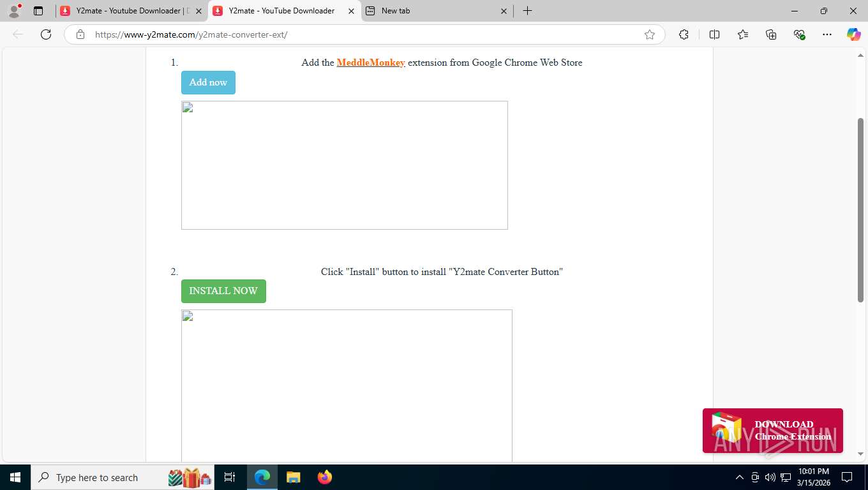Add this page to favorites star
The image size is (868, 490).
pos(650,34)
